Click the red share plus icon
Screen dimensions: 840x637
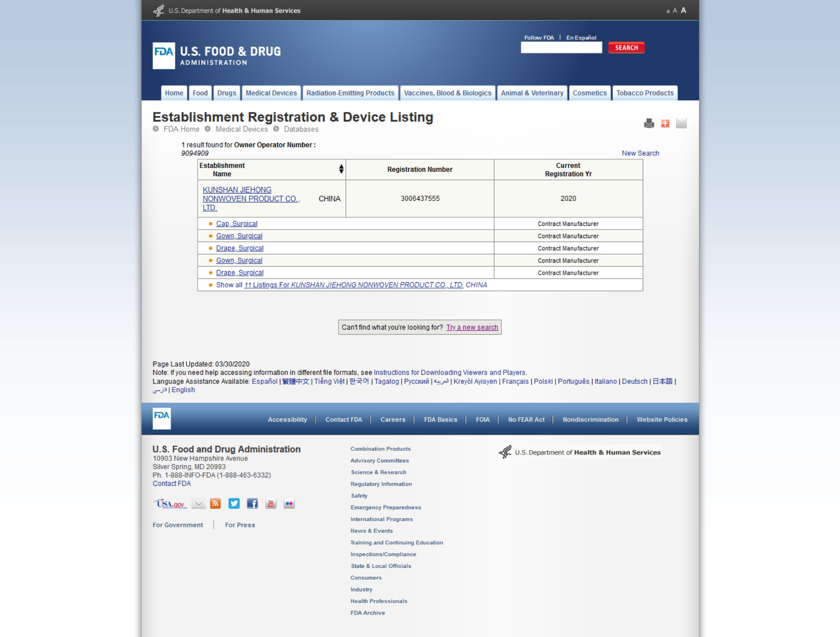point(665,123)
